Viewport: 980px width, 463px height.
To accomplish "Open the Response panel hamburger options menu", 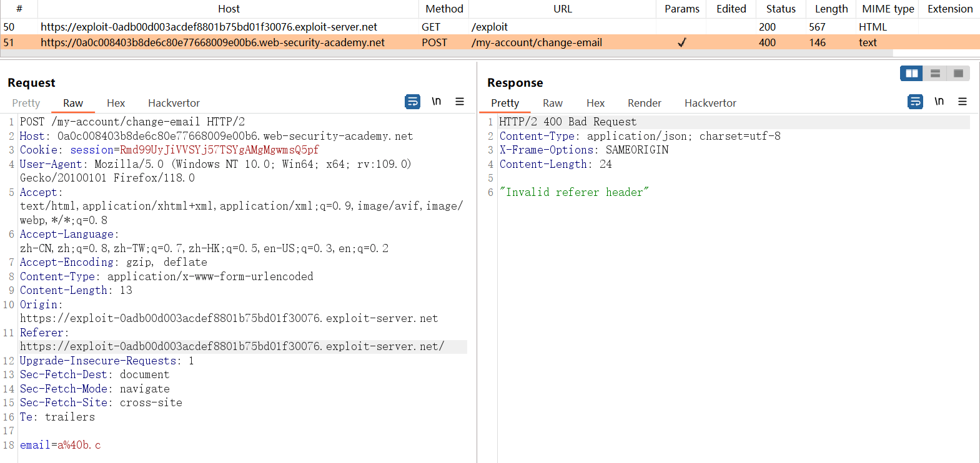I will (x=963, y=102).
